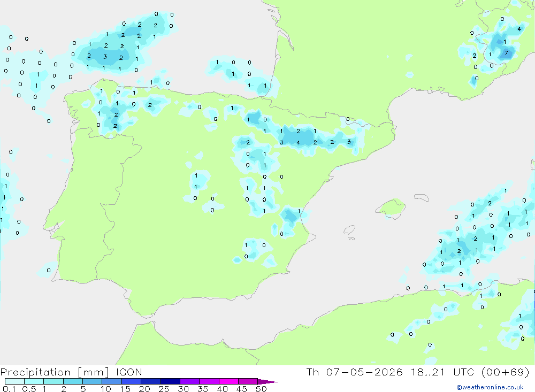Click the legend scale label '25'
535x392 pixels.
164,389
